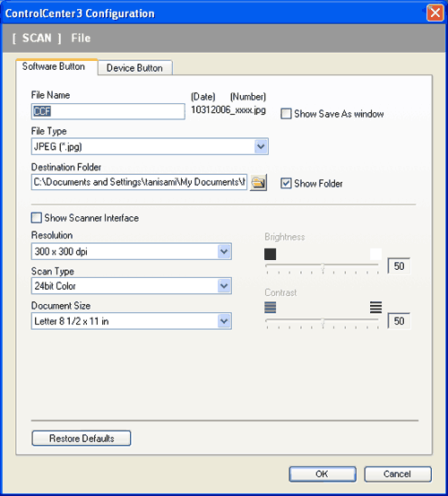Expand the Document Size dropdown arrow
The height and width of the screenshot is (496, 448).
[x=224, y=321]
